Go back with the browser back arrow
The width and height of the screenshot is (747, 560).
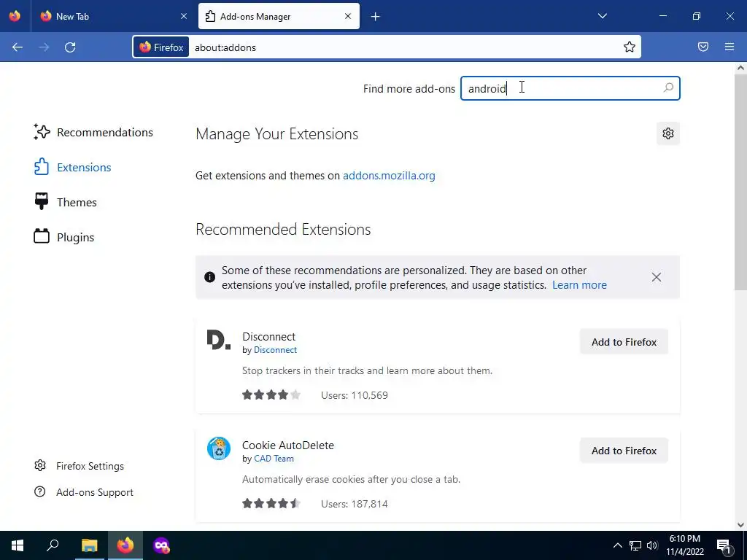(18, 47)
